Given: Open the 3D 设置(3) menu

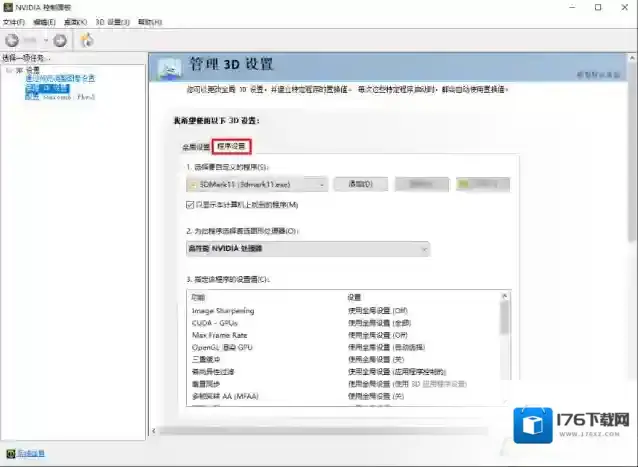Looking at the screenshot, I should pyautogui.click(x=112, y=22).
